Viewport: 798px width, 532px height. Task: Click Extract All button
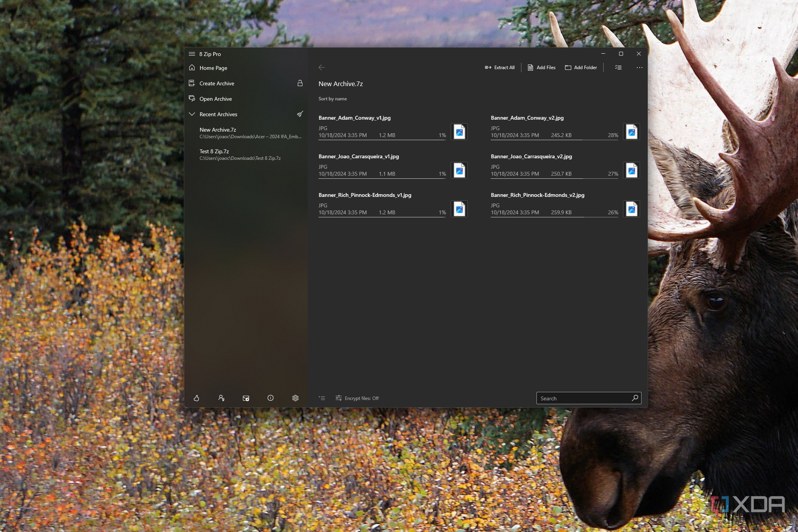[x=499, y=68]
